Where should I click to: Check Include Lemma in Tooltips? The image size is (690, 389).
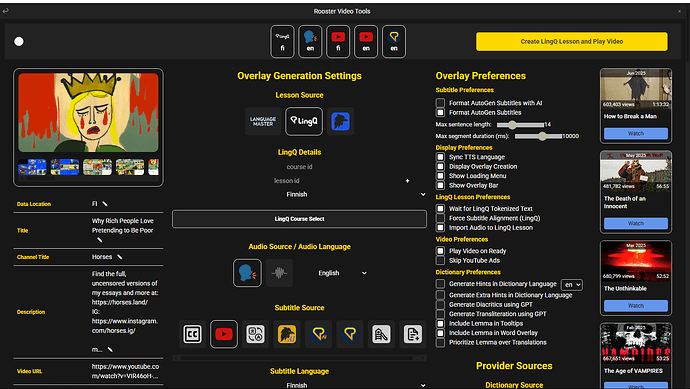(440, 323)
